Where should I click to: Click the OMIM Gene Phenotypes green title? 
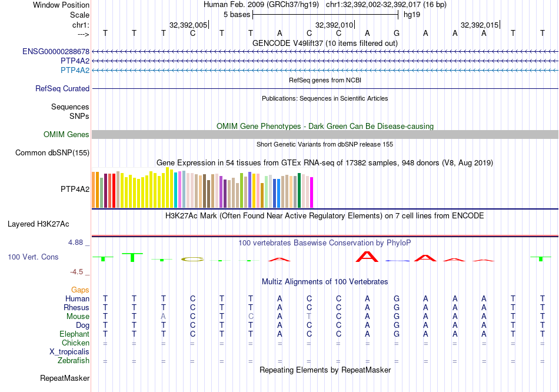tap(325, 127)
